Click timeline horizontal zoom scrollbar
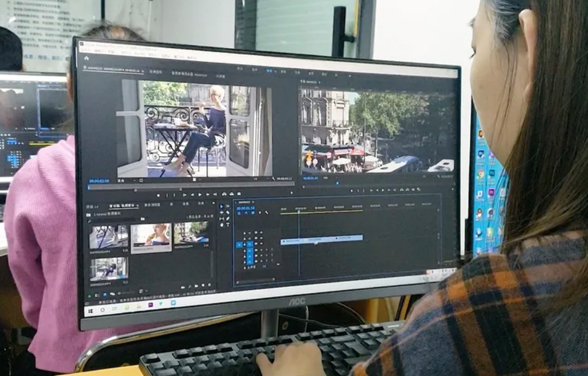The width and height of the screenshot is (588, 376). (256, 280)
